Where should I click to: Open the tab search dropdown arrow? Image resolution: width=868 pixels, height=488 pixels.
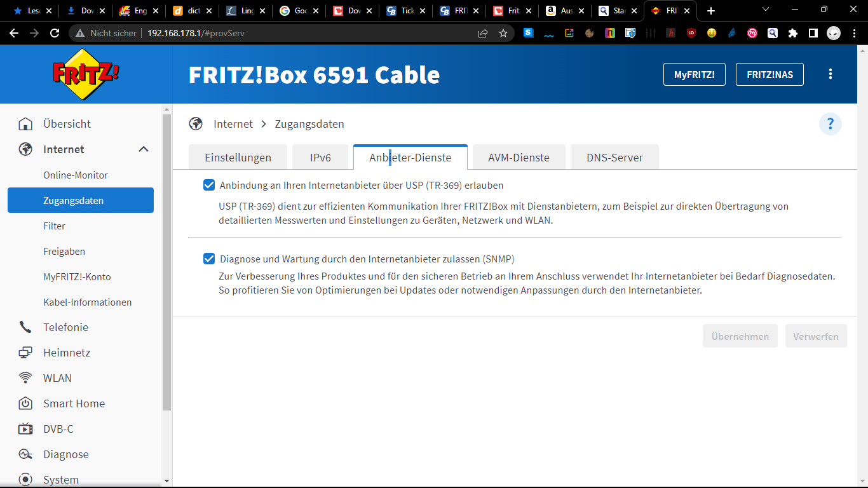coord(766,10)
